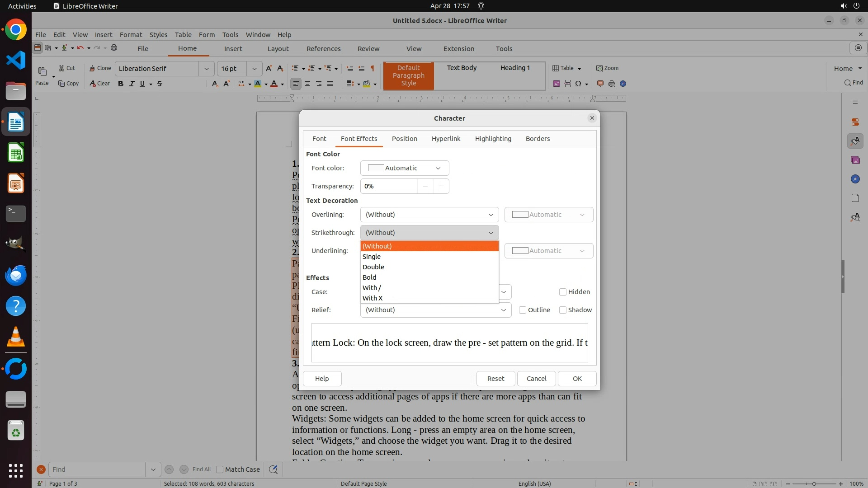Image resolution: width=868 pixels, height=488 pixels.
Task: Increase transparency with the plus stepper
Action: pyautogui.click(x=441, y=186)
